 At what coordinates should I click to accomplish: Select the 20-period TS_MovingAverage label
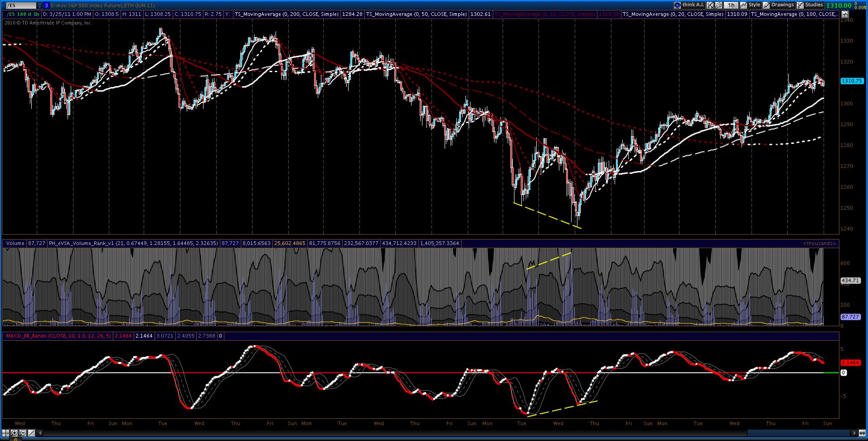(x=673, y=14)
